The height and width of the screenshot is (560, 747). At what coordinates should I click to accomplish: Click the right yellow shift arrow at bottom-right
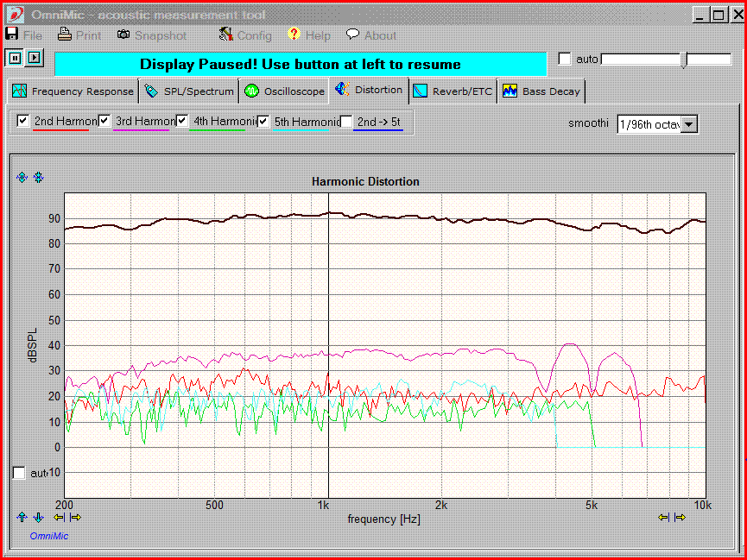pos(681,517)
